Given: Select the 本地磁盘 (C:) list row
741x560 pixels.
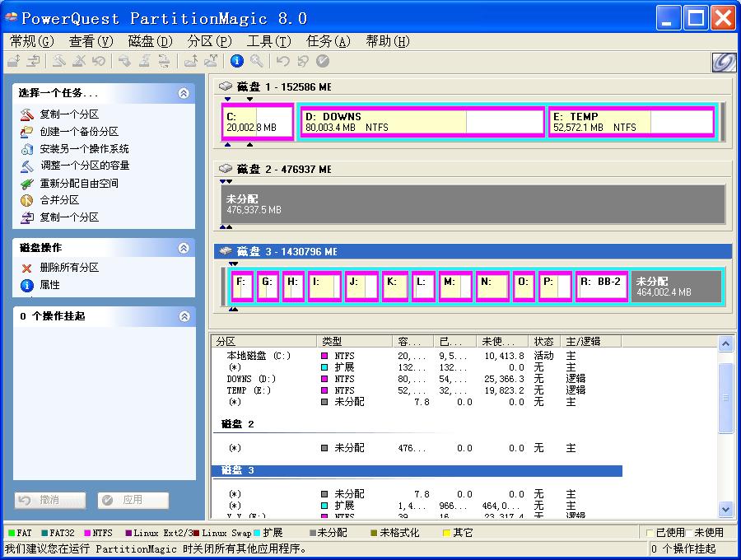Looking at the screenshot, I should (x=416, y=356).
